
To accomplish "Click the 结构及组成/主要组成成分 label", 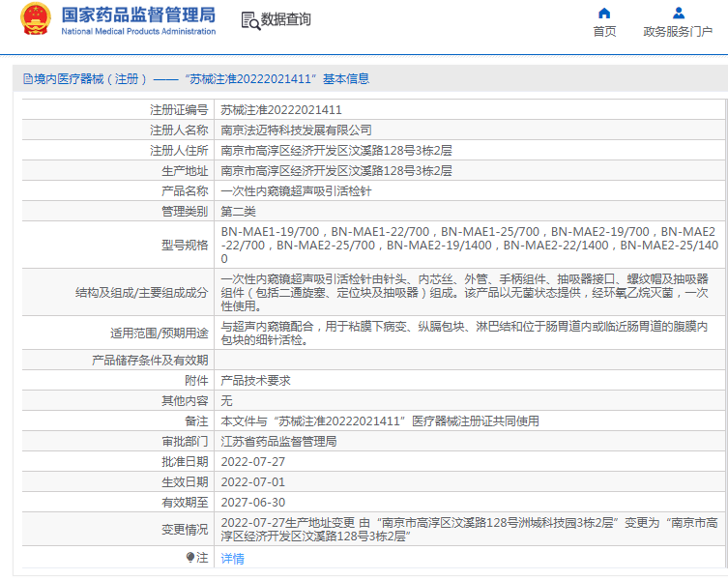I will (141, 292).
